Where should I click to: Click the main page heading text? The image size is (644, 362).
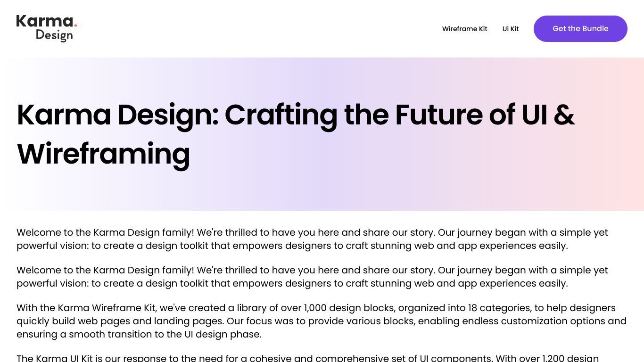coord(296,134)
